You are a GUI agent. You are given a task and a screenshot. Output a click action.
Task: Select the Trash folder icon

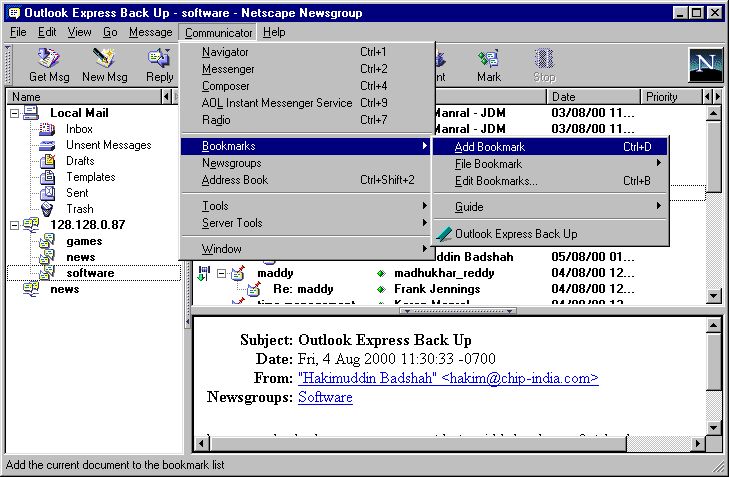47,209
